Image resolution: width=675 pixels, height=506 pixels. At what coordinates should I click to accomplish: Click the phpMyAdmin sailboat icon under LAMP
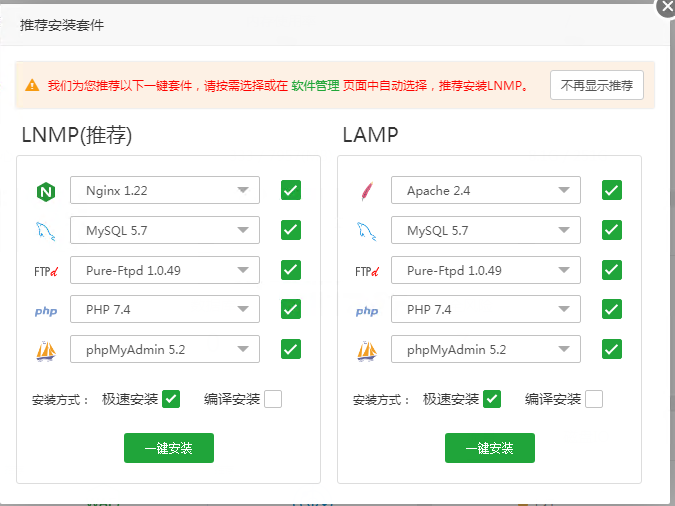click(x=367, y=350)
